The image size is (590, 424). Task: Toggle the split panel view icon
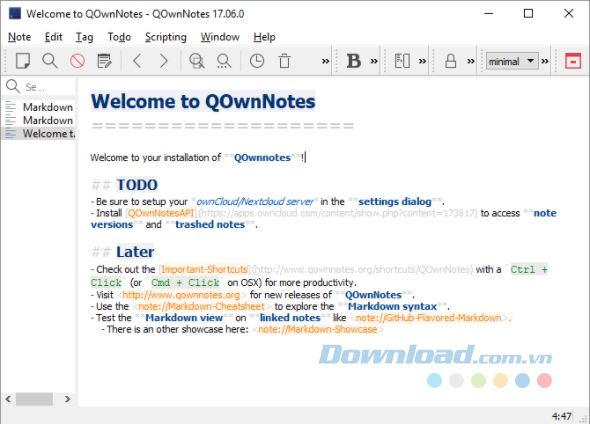[x=402, y=61]
